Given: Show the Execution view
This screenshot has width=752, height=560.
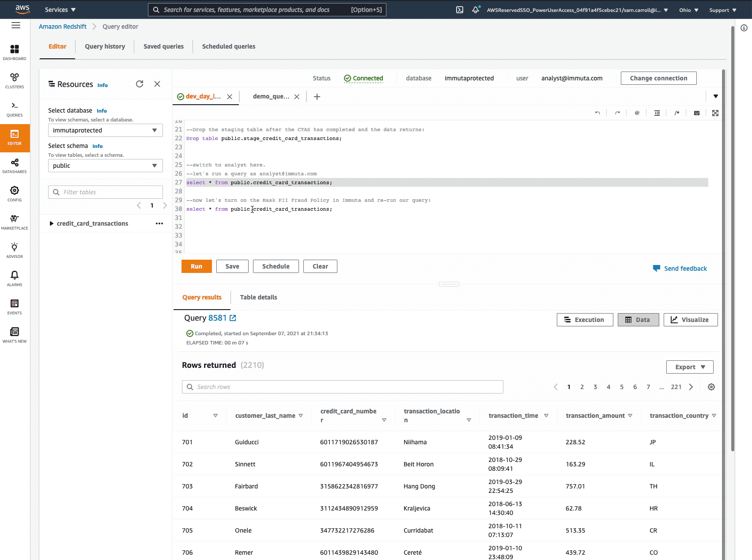Looking at the screenshot, I should 585,320.
